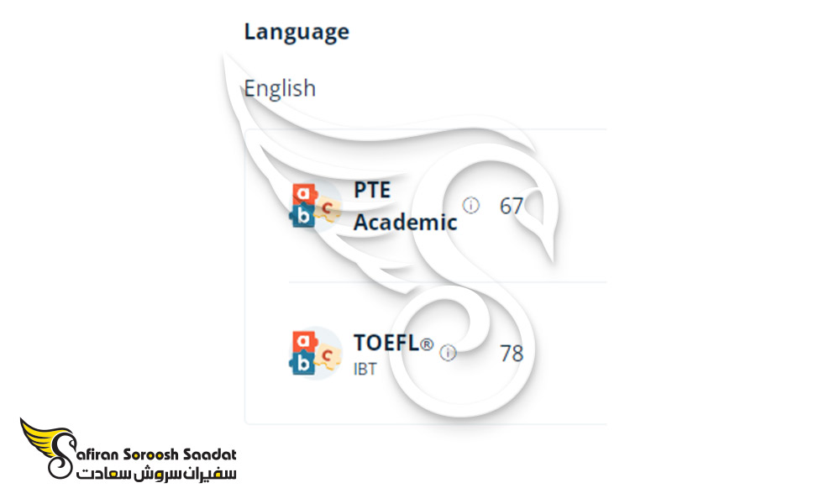Select the English language text
Image resolution: width=840 pixels, height=504 pixels.
(x=280, y=88)
